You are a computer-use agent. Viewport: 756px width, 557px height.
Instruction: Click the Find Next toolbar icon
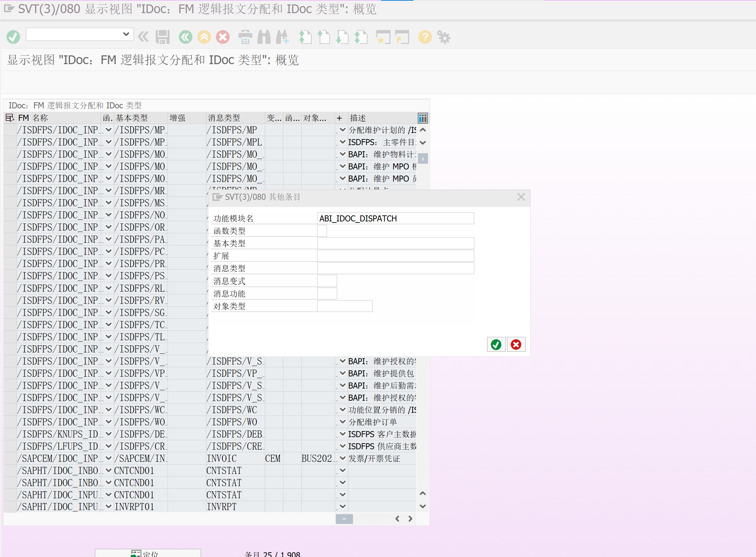[283, 37]
